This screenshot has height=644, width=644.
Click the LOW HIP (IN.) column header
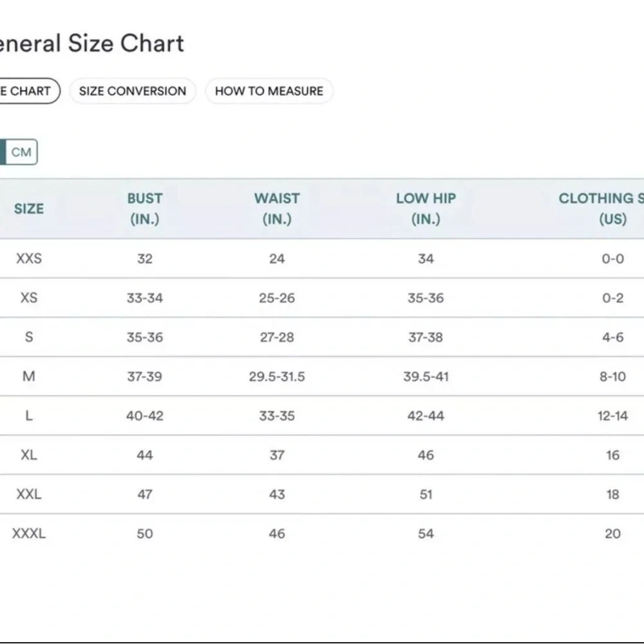pyautogui.click(x=426, y=209)
